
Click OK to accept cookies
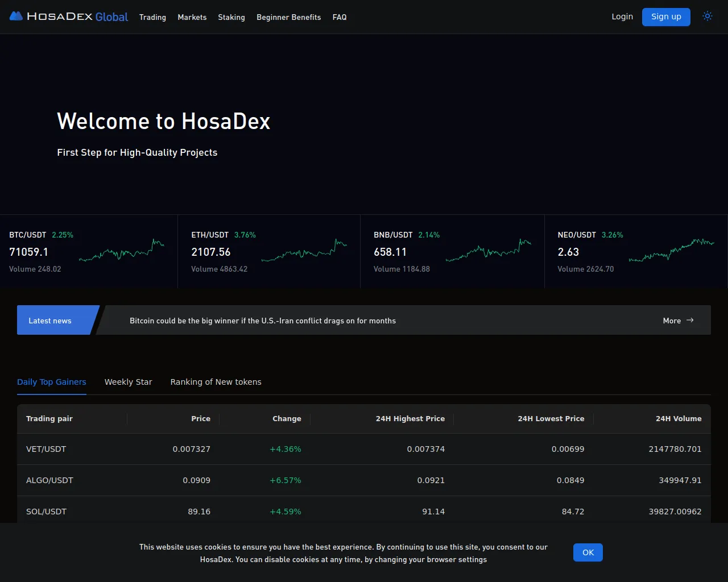tap(588, 552)
